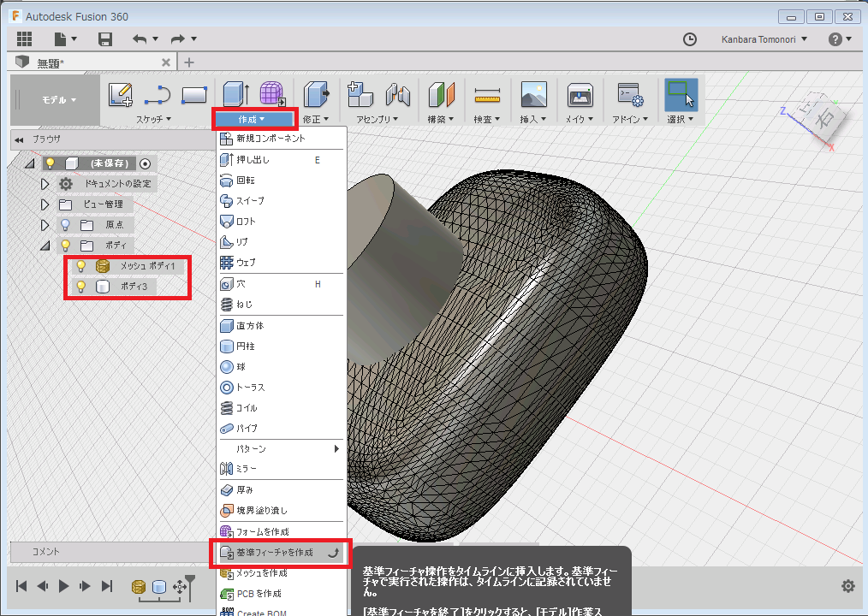Click the 3D print icon under メイク
Screen dimensions: 868x616
[x=580, y=94]
